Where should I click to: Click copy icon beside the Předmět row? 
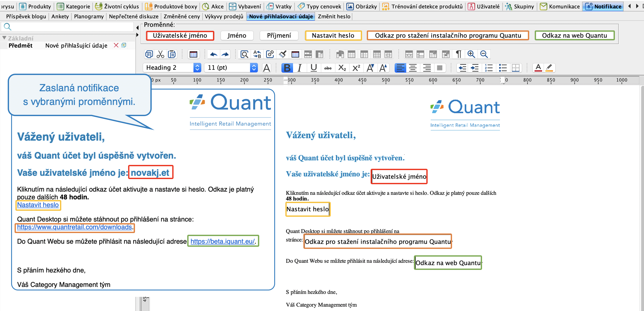point(124,45)
